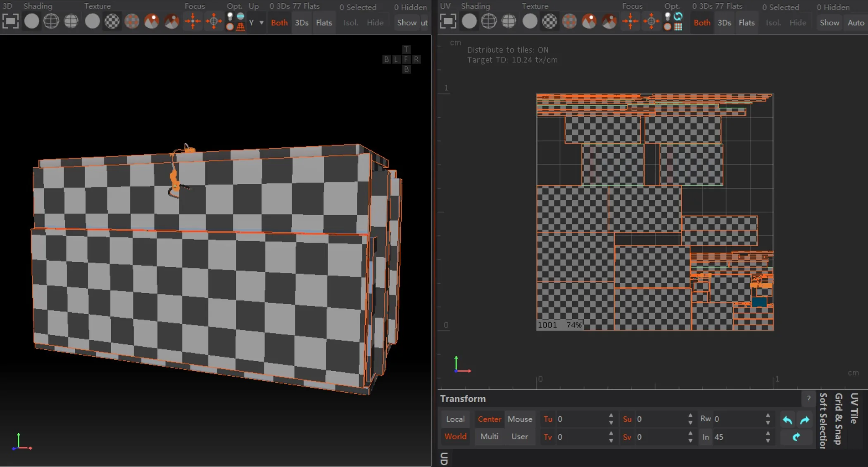The image size is (868, 467).
Task: Click Auto button in UV viewport toolbar
Action: pyautogui.click(x=856, y=23)
